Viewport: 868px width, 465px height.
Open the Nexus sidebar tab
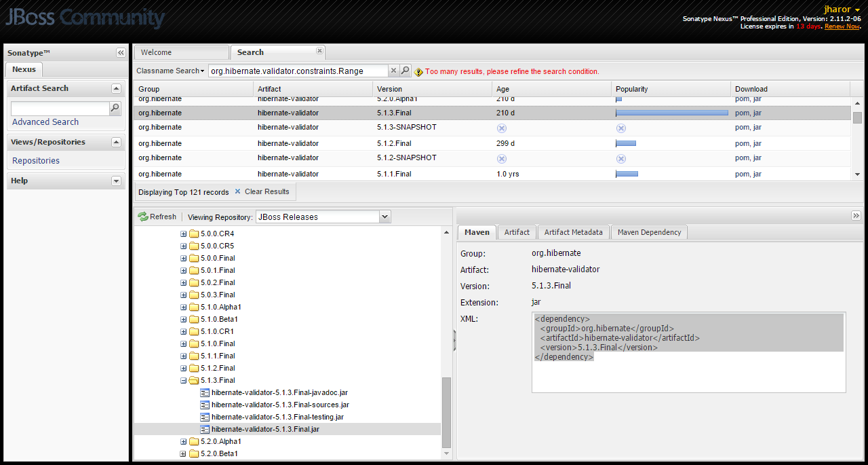[24, 69]
